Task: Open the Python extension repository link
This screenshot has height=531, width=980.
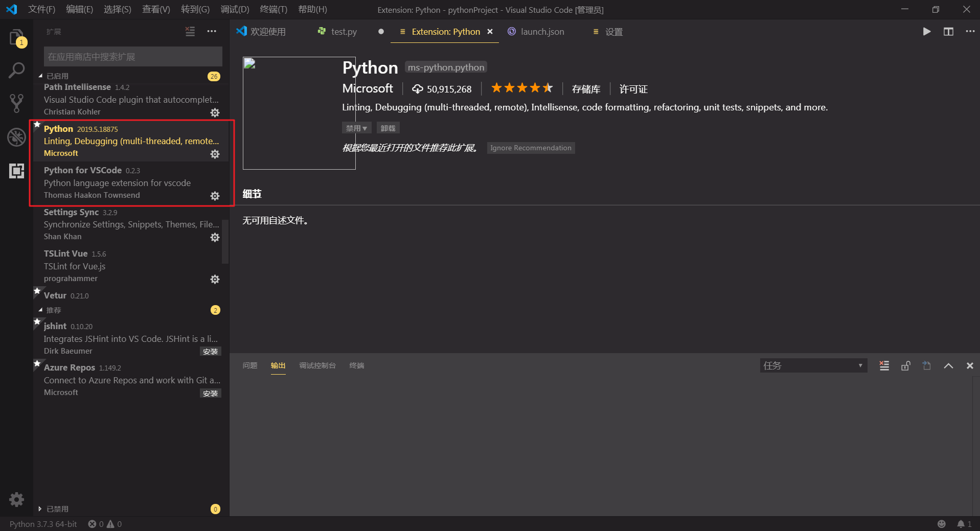Action: (x=586, y=89)
